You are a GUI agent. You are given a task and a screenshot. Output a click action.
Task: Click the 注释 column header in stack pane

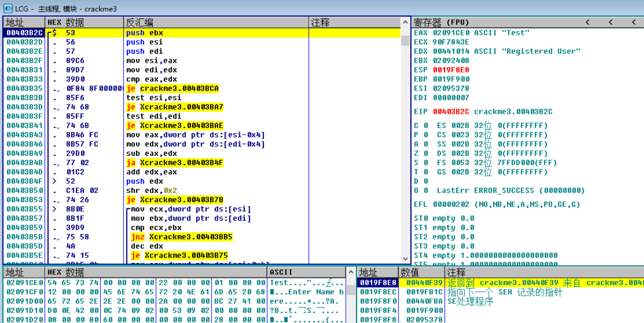(544, 272)
